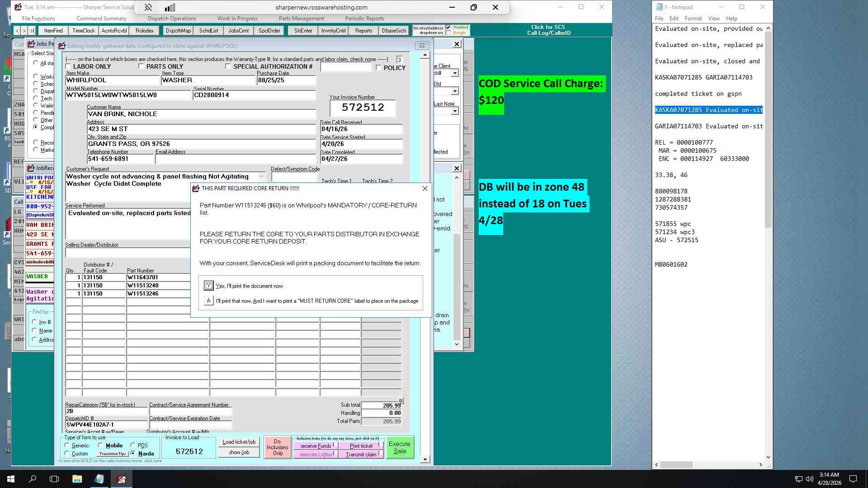This screenshot has height=488, width=868.
Task: Open Windows Search on the taskbar
Action: (x=33, y=479)
